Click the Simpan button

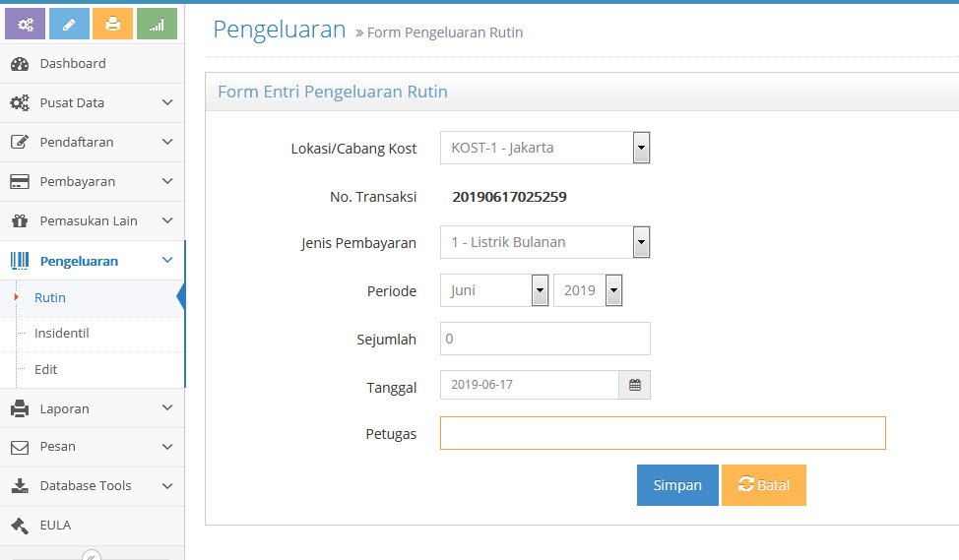tap(677, 485)
